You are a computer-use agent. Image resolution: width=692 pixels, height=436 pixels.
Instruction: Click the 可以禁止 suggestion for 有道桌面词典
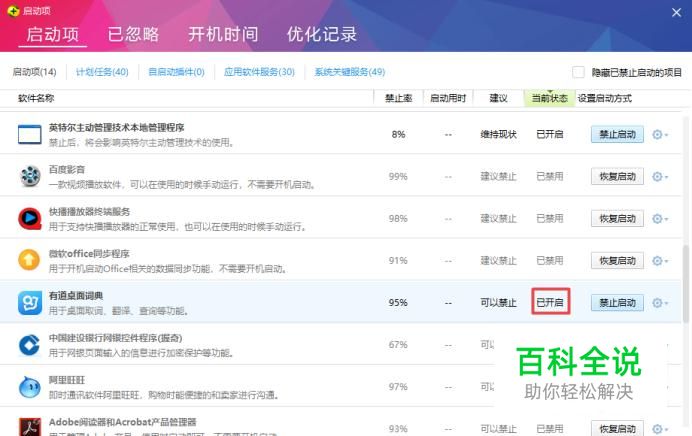point(498,303)
